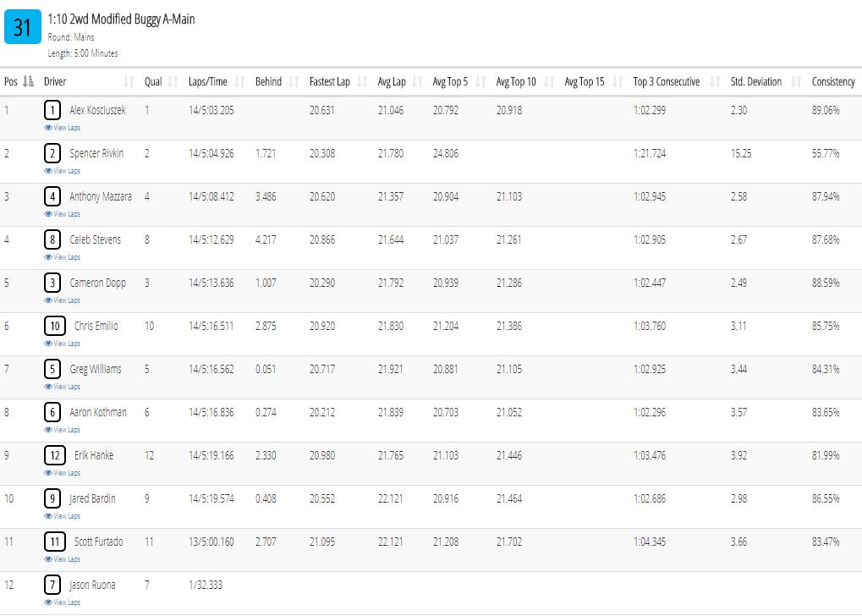
Task: Sort by Behind column arrows
Action: click(x=294, y=81)
